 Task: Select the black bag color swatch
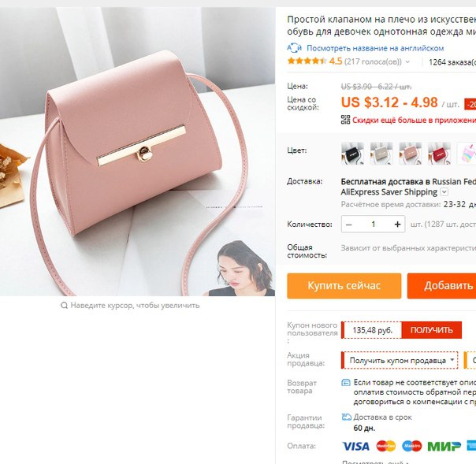pyautogui.click(x=352, y=154)
